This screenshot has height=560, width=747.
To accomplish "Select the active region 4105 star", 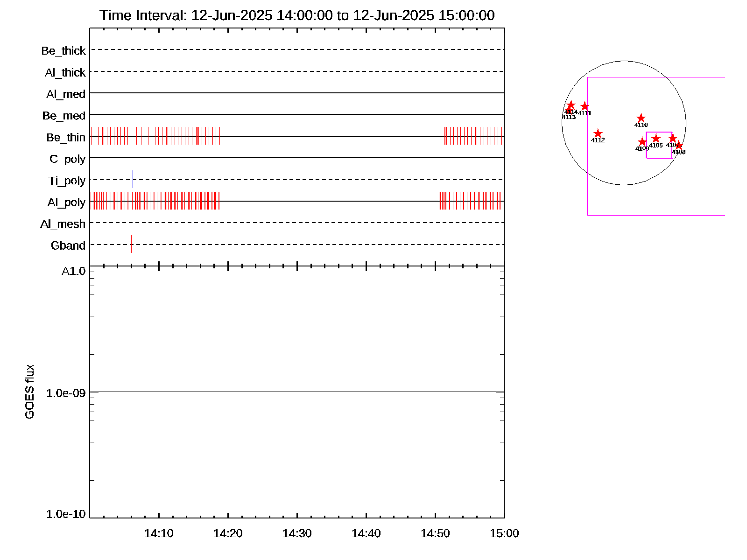I will click(656, 139).
